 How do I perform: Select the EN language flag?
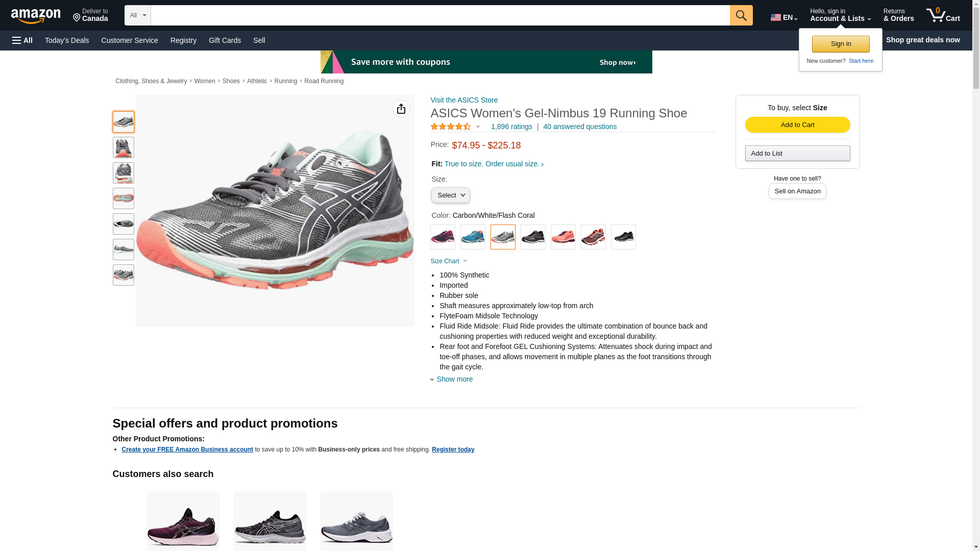click(x=783, y=17)
